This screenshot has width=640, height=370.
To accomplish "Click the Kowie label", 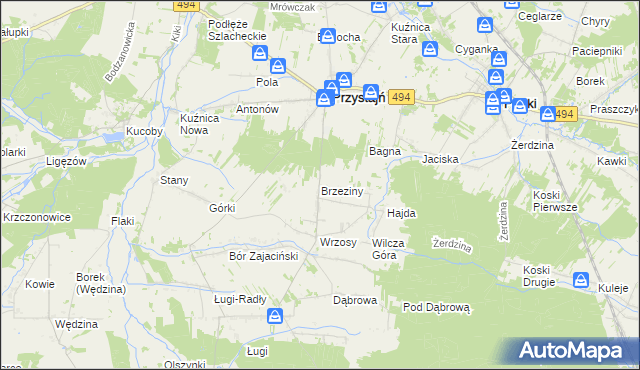I will click(40, 284).
